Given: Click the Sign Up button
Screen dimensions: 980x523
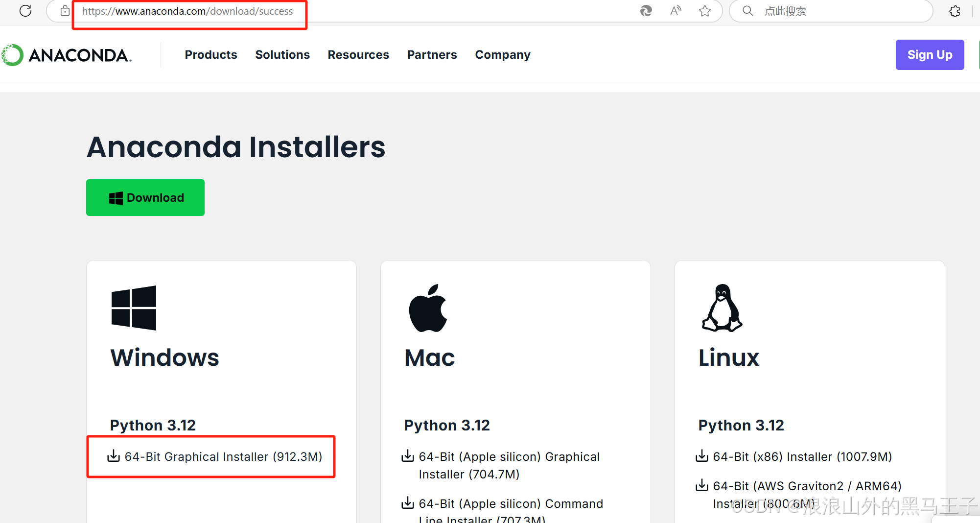Looking at the screenshot, I should pos(930,55).
